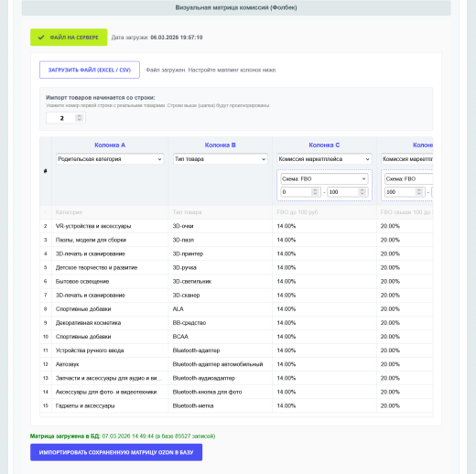476x474 pixels.
Task: Open 'Схема: FBO' dropdown in fourth column
Action: click(408, 178)
